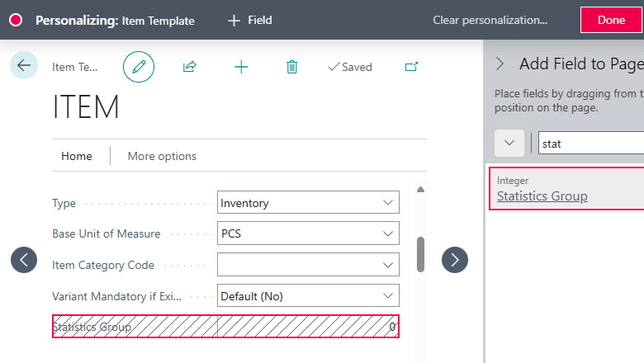Click the Statistics Group field link
The image size is (644, 363).
tap(542, 196)
